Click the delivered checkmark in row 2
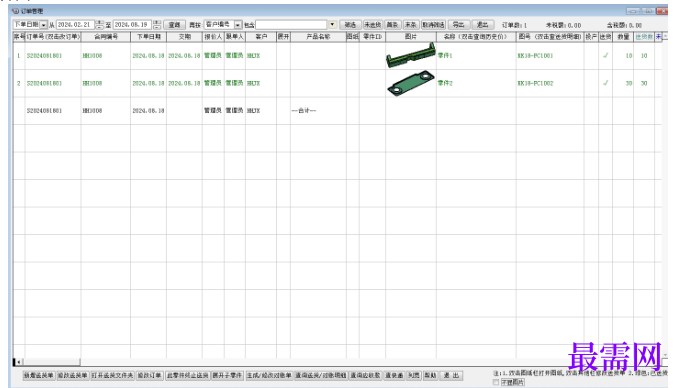This screenshot has width=680, height=388. (x=605, y=83)
